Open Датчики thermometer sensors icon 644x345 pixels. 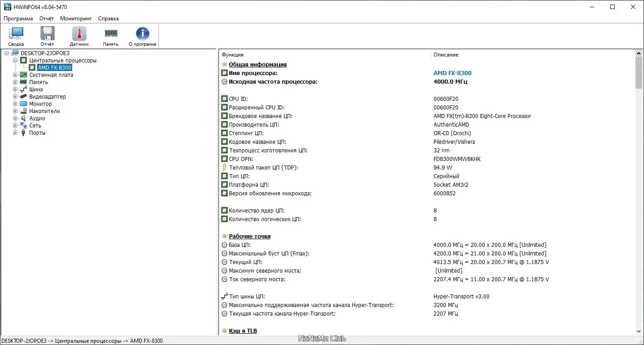(x=79, y=33)
